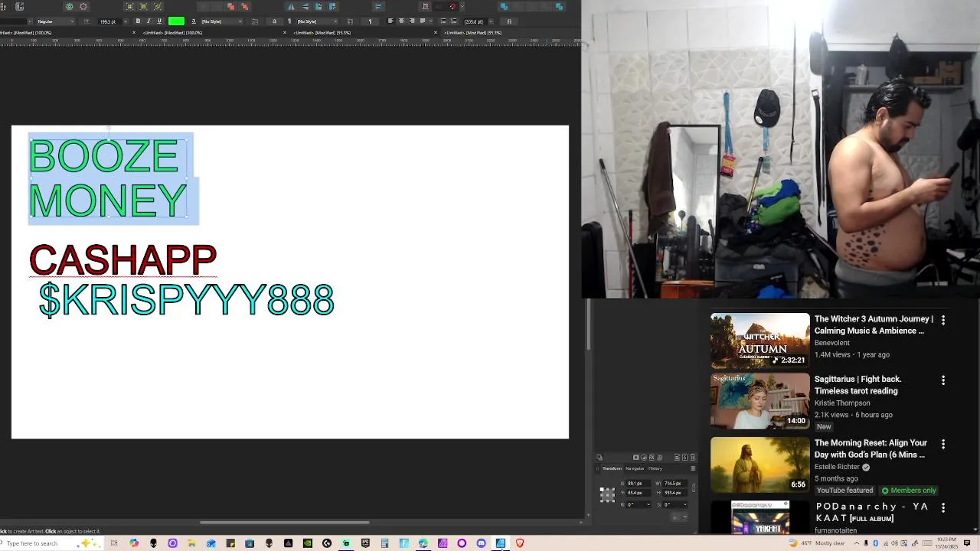Toggle bold formatting in text toolbar
Screen dimensions: 980x551
tap(137, 21)
